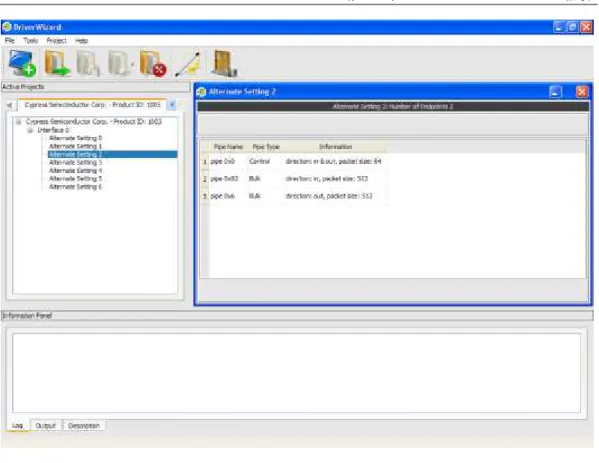Screen dimensions: 599x463
Task: Select Alternate Setting 5 in tree
Action: tap(76, 178)
